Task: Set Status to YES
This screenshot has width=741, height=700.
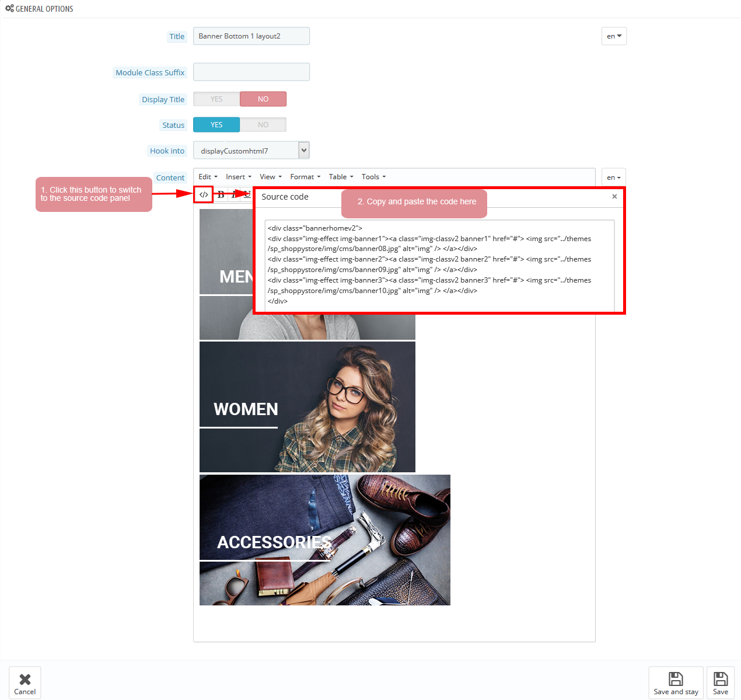Action: (216, 125)
